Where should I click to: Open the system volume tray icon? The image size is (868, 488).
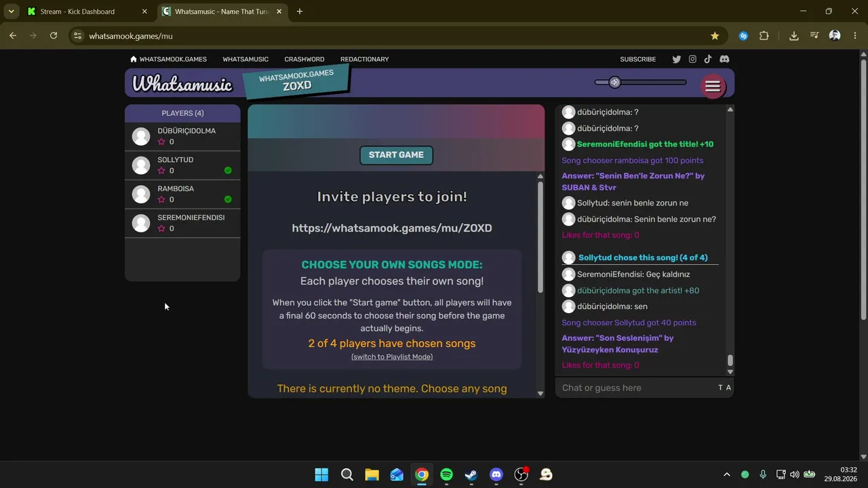[x=795, y=474]
